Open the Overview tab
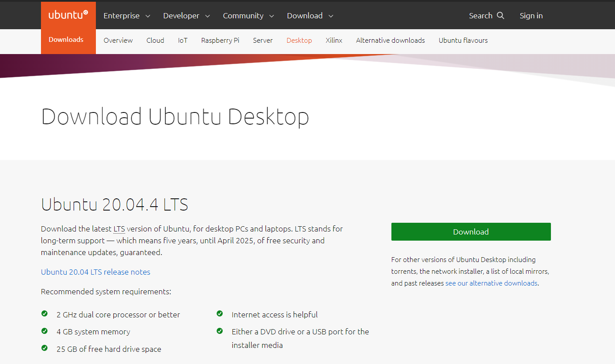The height and width of the screenshot is (364, 615). coord(118,41)
